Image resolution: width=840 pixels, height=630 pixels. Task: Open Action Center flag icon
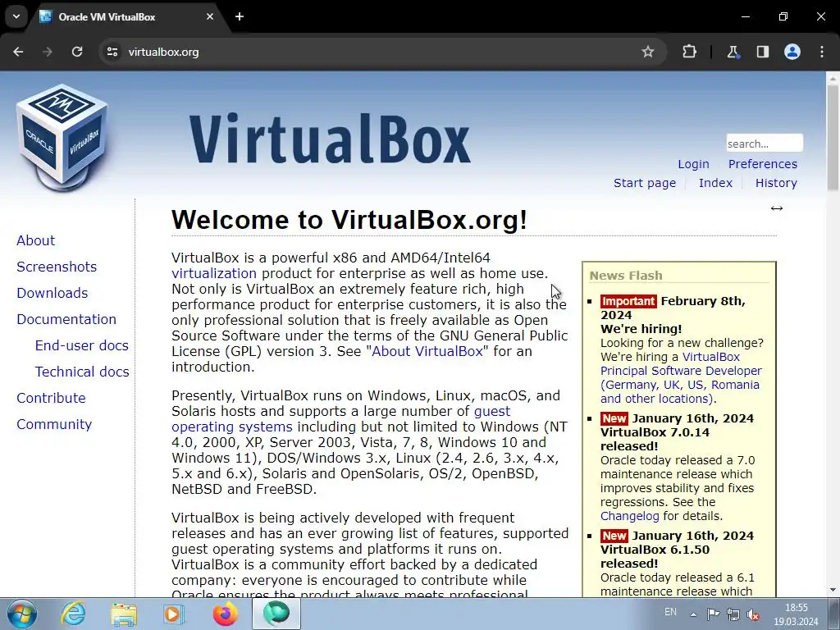[713, 614]
